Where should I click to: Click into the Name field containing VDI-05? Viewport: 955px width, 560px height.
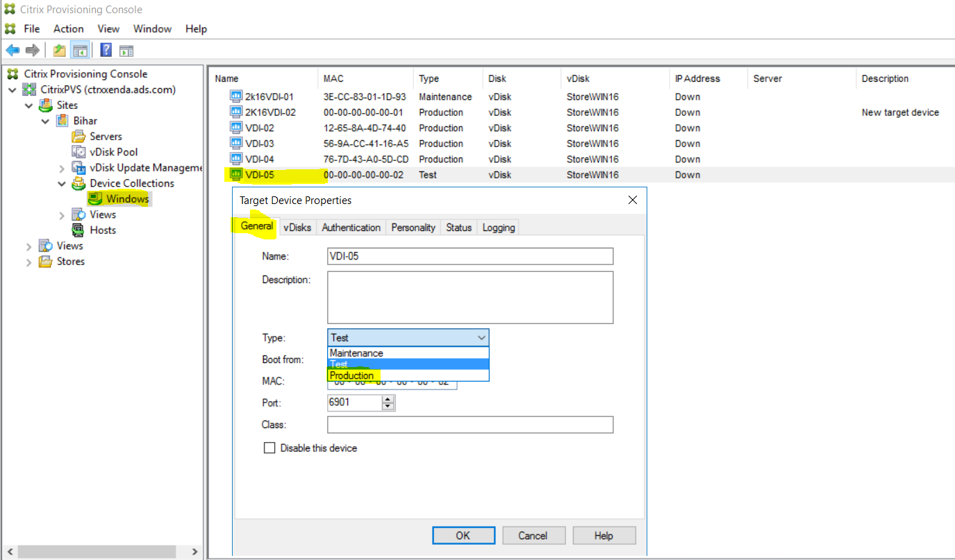[470, 256]
